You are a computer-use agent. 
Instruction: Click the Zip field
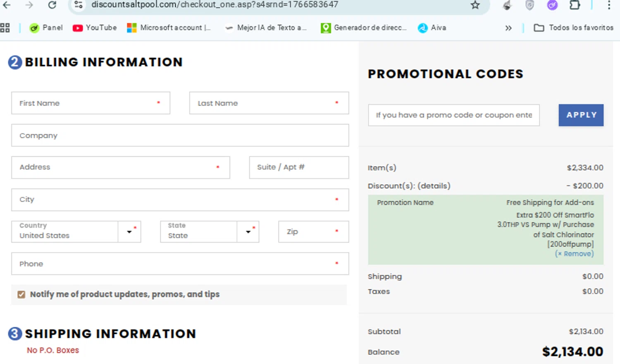coord(314,231)
